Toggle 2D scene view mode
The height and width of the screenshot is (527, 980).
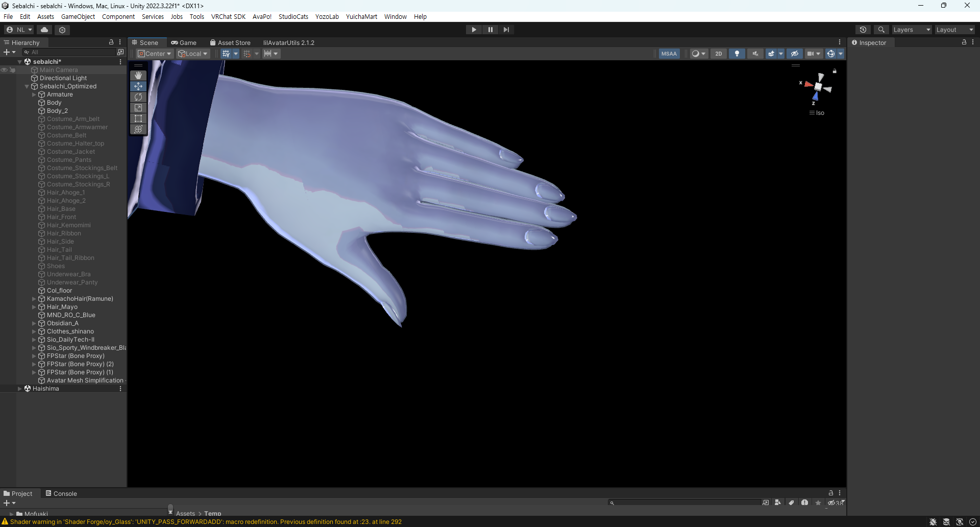[x=719, y=54]
